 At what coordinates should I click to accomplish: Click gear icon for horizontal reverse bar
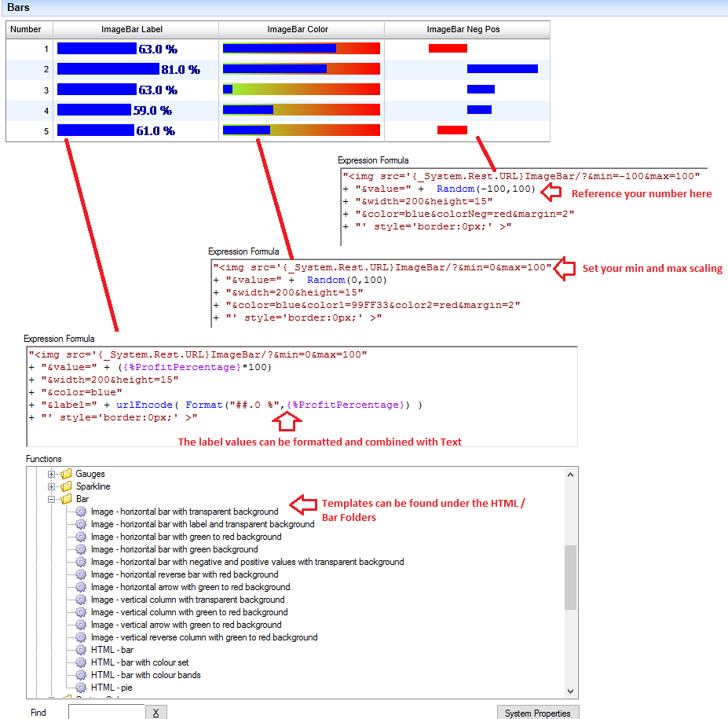81,574
